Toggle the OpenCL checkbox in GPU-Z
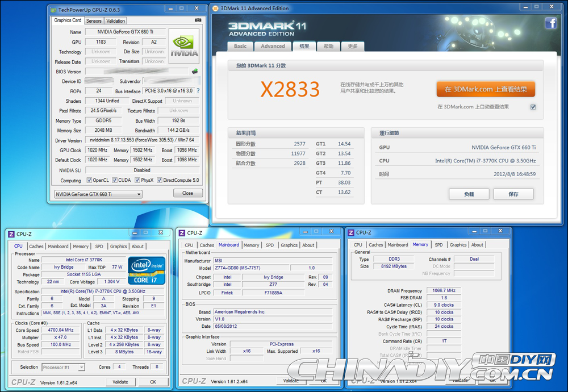Viewport: 568px width, 392px height. [89, 180]
